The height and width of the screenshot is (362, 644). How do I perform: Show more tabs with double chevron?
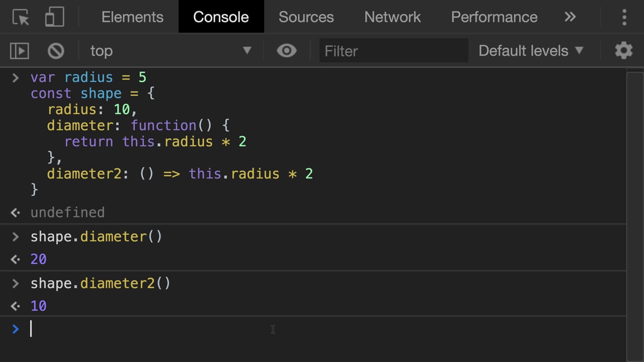pyautogui.click(x=570, y=17)
